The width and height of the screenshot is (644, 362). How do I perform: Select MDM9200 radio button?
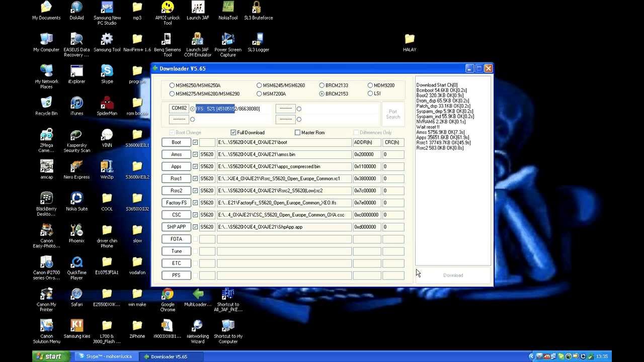click(370, 85)
